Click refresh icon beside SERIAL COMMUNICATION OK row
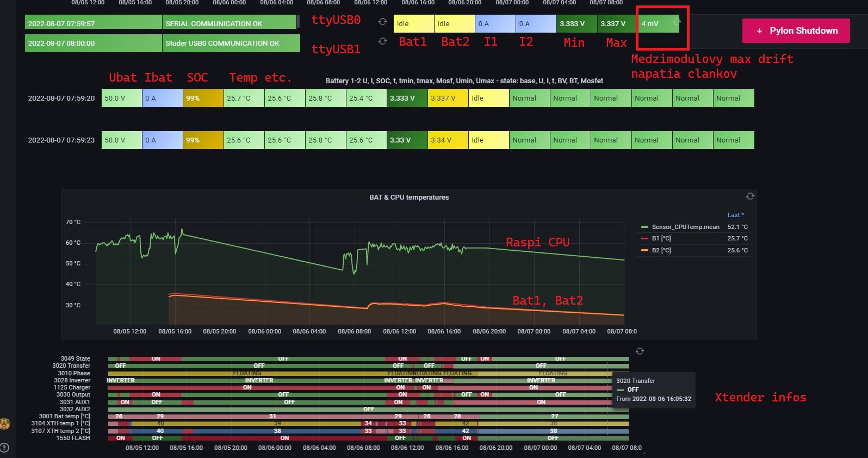Viewport: 868px width, 458px height. pyautogui.click(x=382, y=22)
